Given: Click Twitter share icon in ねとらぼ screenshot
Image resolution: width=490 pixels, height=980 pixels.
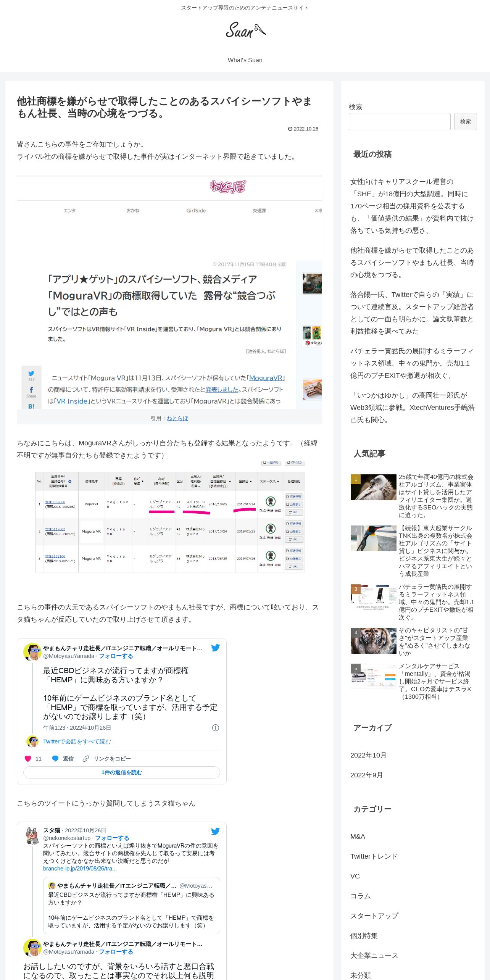Looking at the screenshot, I should pyautogui.click(x=31, y=373).
